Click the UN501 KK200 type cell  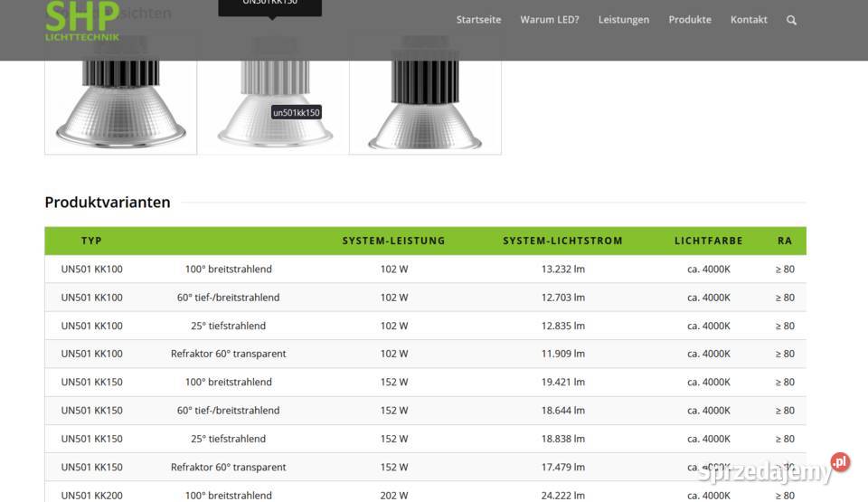[91, 495]
